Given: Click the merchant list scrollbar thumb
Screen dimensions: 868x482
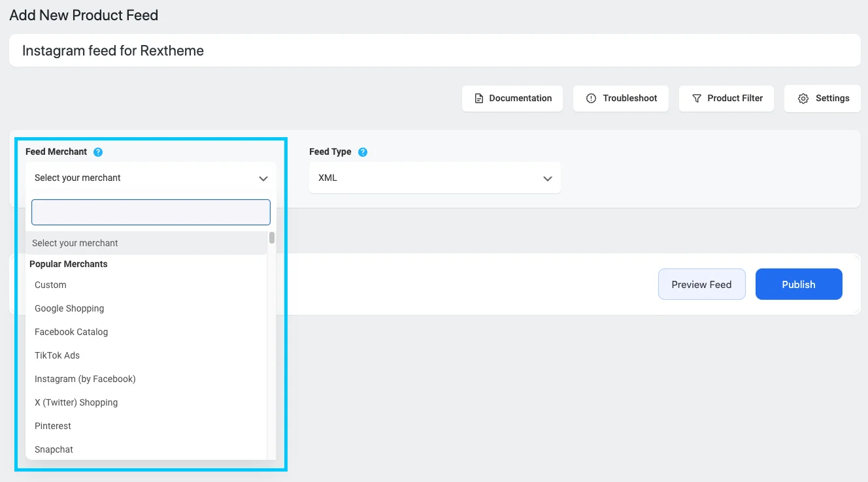Looking at the screenshot, I should (272, 238).
